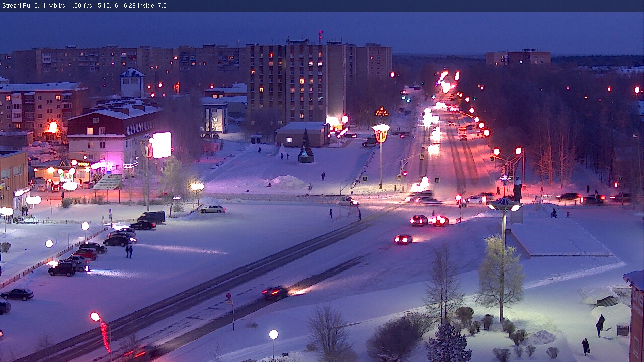Select the 3.11 Mbit/s bitrate readout

point(50,6)
